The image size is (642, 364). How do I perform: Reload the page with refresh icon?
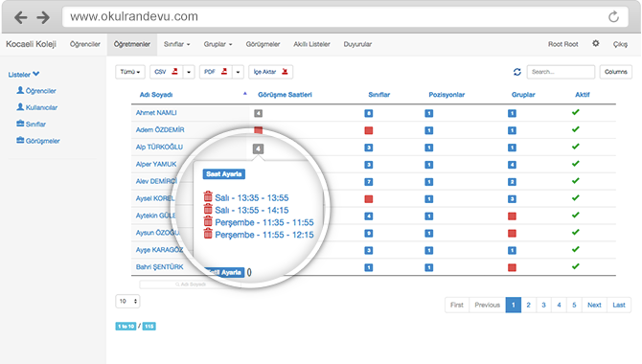pos(613,17)
